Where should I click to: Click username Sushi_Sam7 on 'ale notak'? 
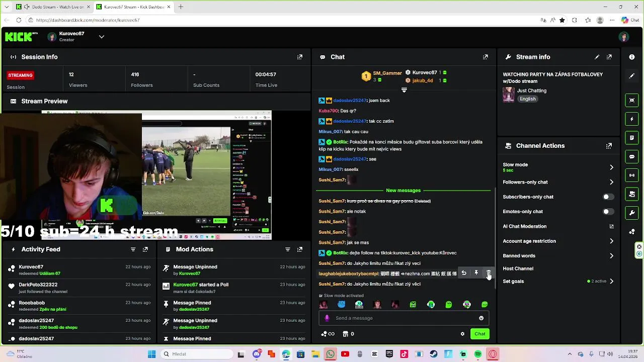332,211
